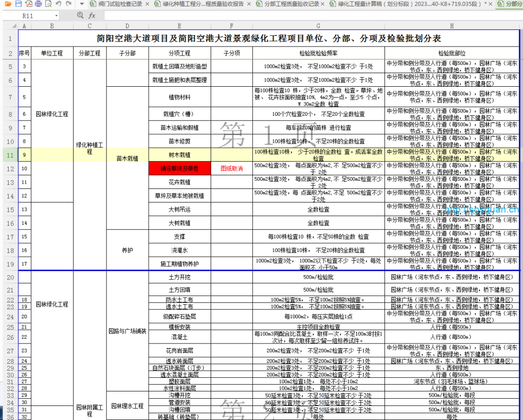Click the red text 图纸取消

point(232,169)
